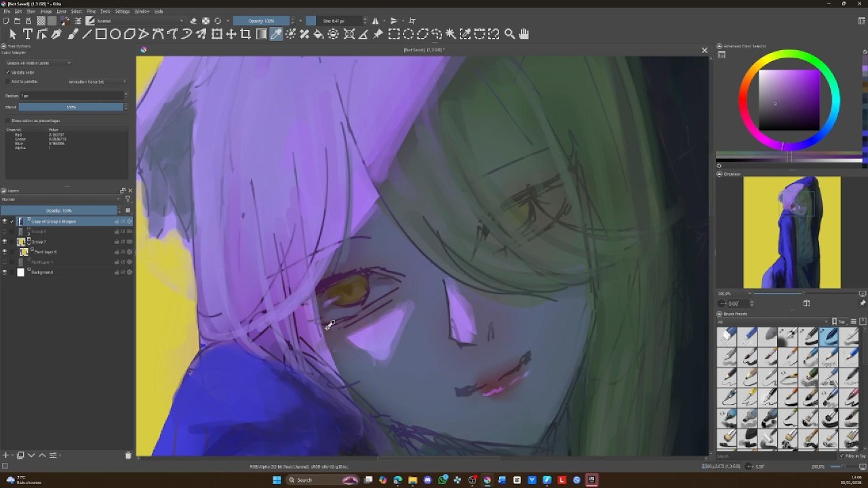Select the Select Shapes arrow tool

coord(13,34)
